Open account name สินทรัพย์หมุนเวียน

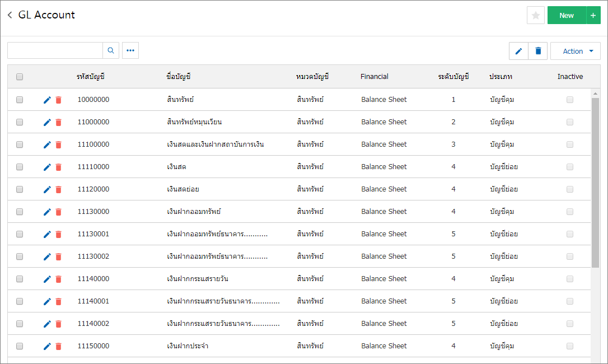(x=194, y=122)
